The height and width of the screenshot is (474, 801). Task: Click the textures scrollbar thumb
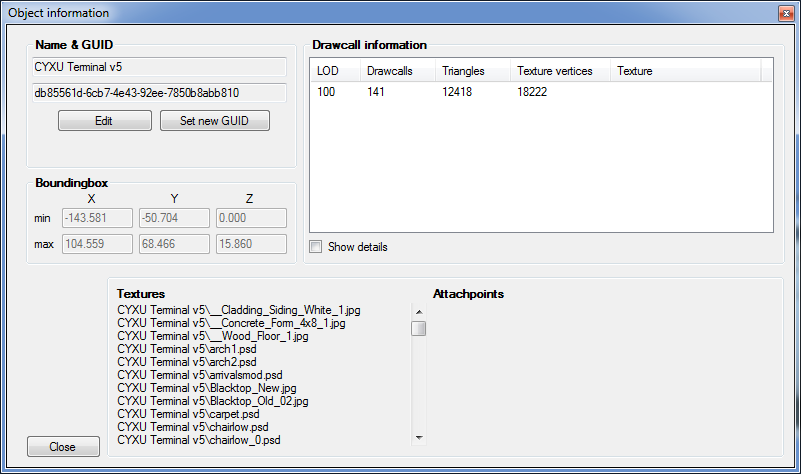[419, 328]
